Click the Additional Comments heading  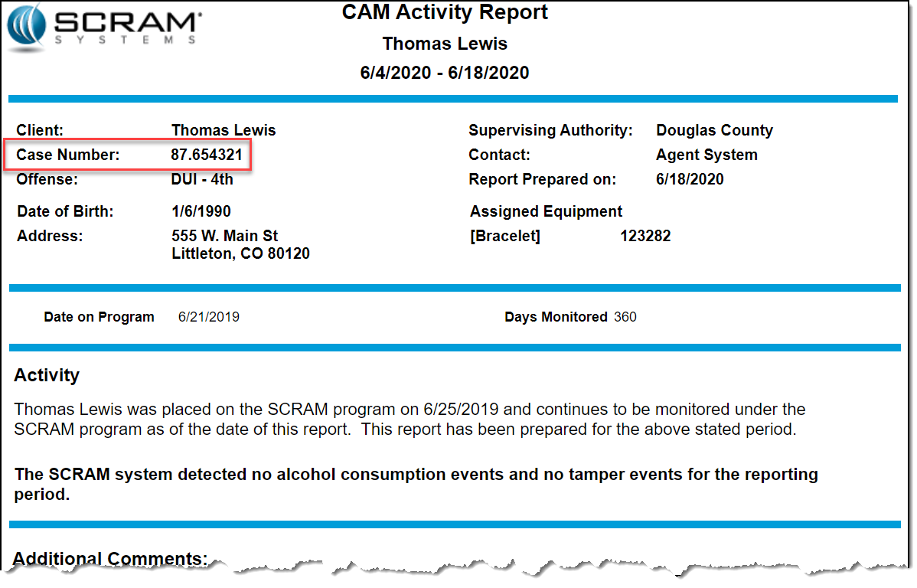(x=110, y=559)
